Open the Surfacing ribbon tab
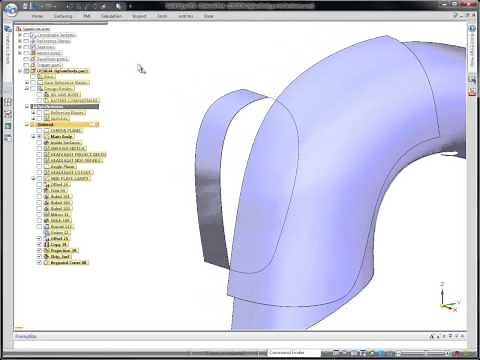Viewport: 480px width, 360px height. [63, 16]
